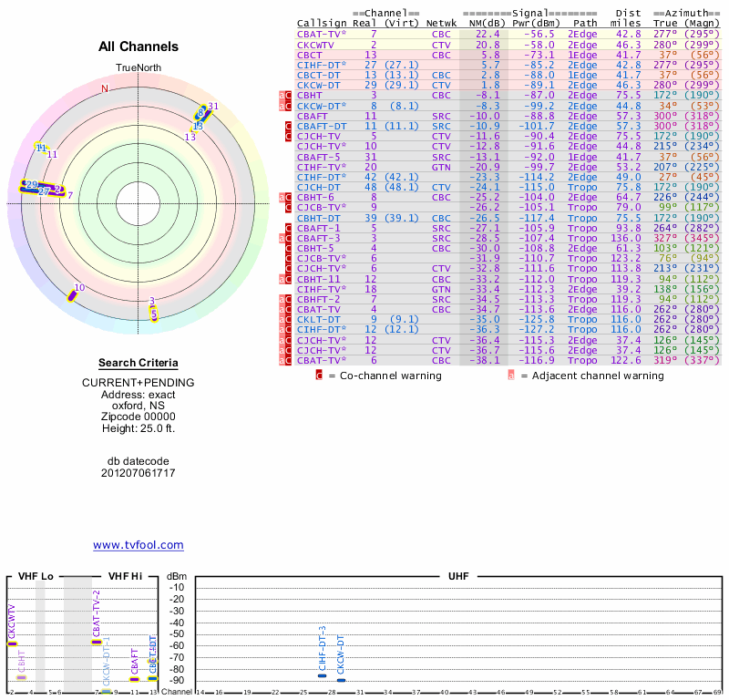This screenshot has height=700, width=729.
Task: Click the red N magnetic north marker
Action: pyautogui.click(x=104, y=88)
